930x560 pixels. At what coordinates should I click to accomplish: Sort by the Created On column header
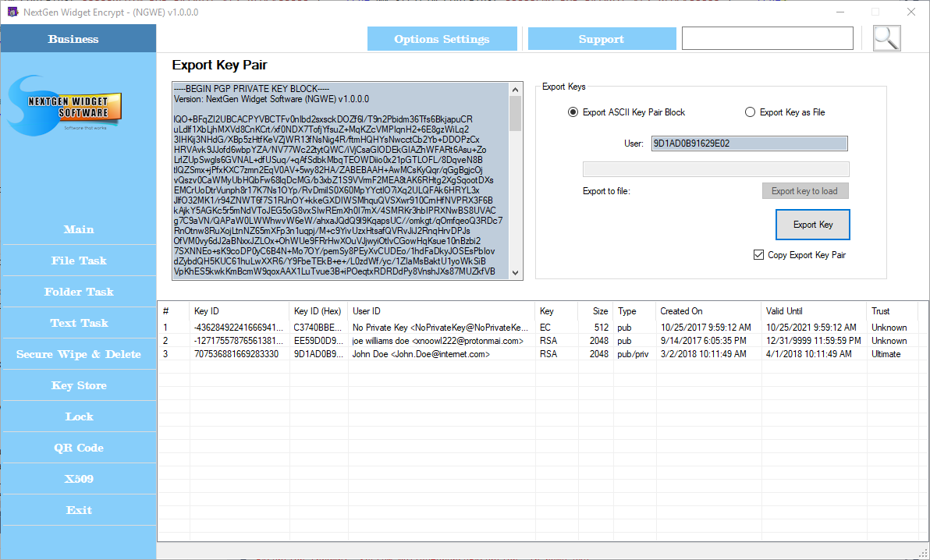708,311
